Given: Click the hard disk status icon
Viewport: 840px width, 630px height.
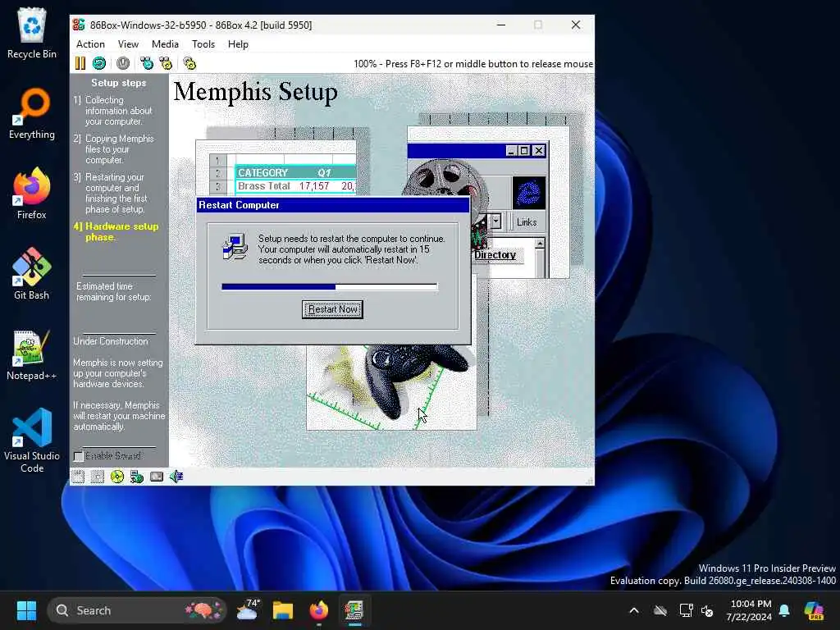Looking at the screenshot, I should coord(157,477).
